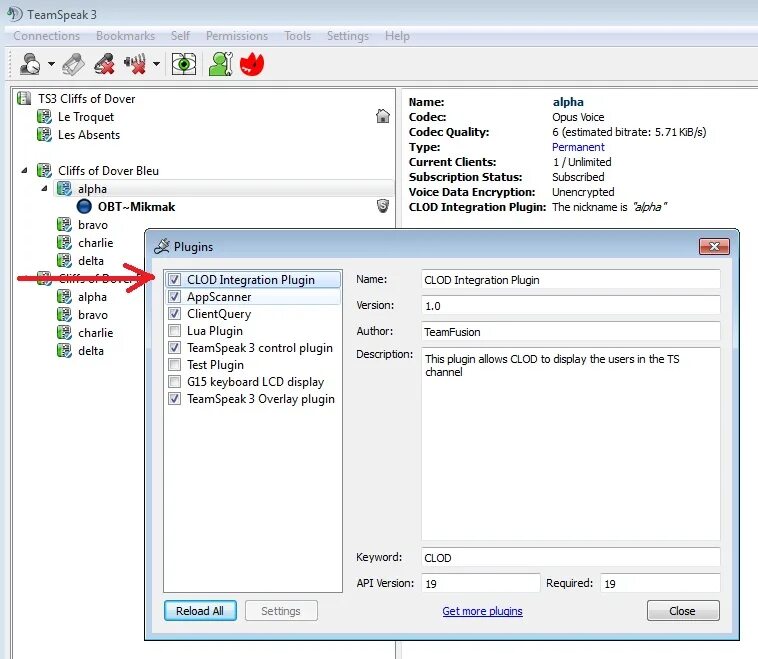Open the Self menu
Screen dimensions: 758x659
click(180, 36)
